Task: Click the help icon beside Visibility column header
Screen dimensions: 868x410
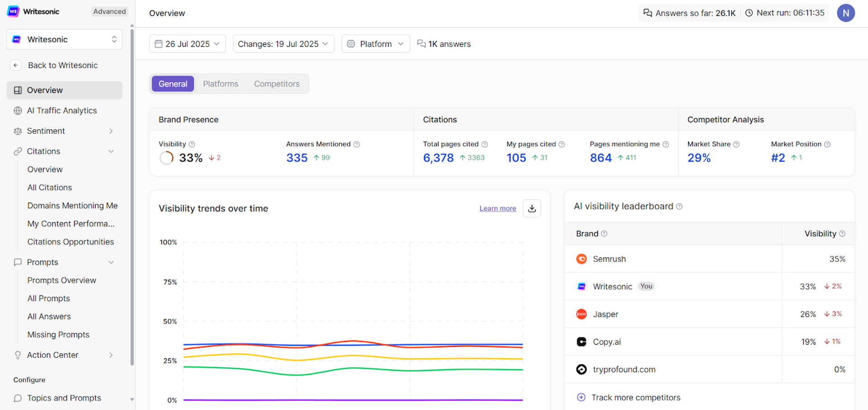Action: [842, 234]
